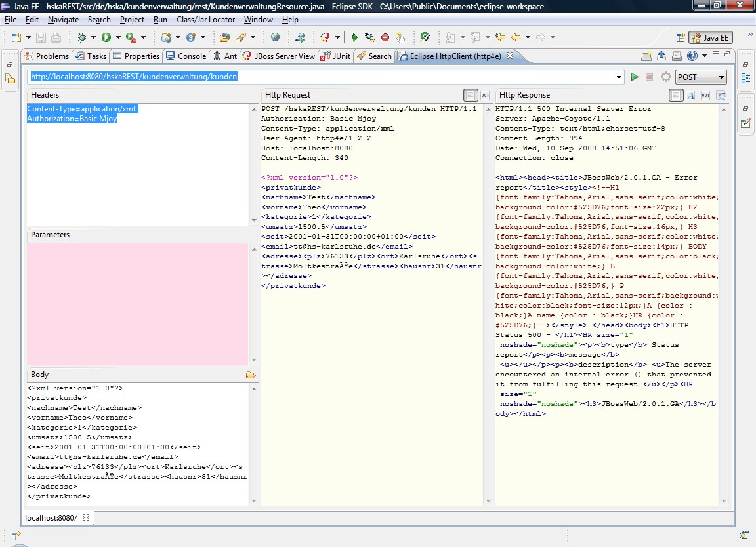Open the Navigate menu
Screen dimensions: 756x547
click(x=63, y=20)
